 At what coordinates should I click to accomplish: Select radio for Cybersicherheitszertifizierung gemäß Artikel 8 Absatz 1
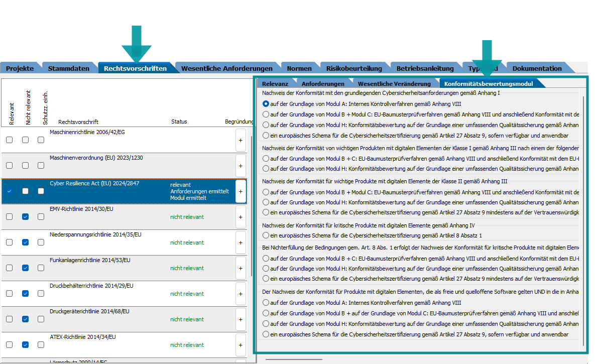[266, 235]
